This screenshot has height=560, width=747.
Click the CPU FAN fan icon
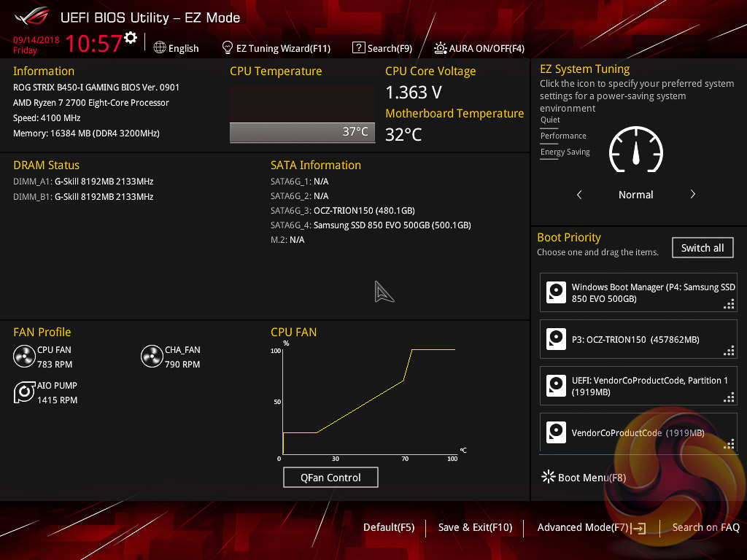24,357
